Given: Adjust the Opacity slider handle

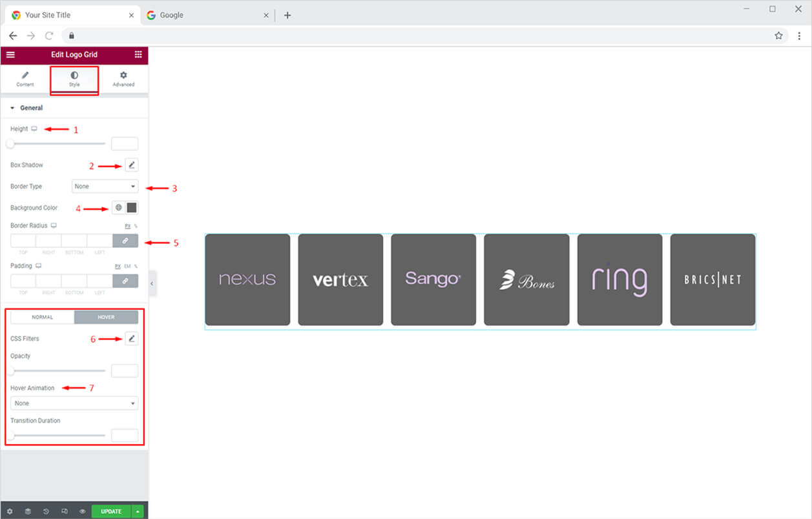Looking at the screenshot, I should click(x=10, y=371).
